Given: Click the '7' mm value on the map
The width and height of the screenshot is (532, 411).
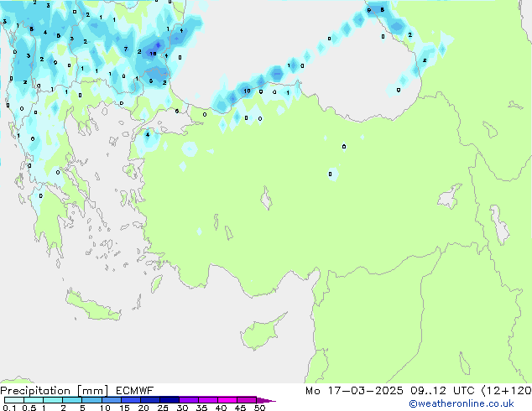Looking at the screenshot, I should pos(126,49).
